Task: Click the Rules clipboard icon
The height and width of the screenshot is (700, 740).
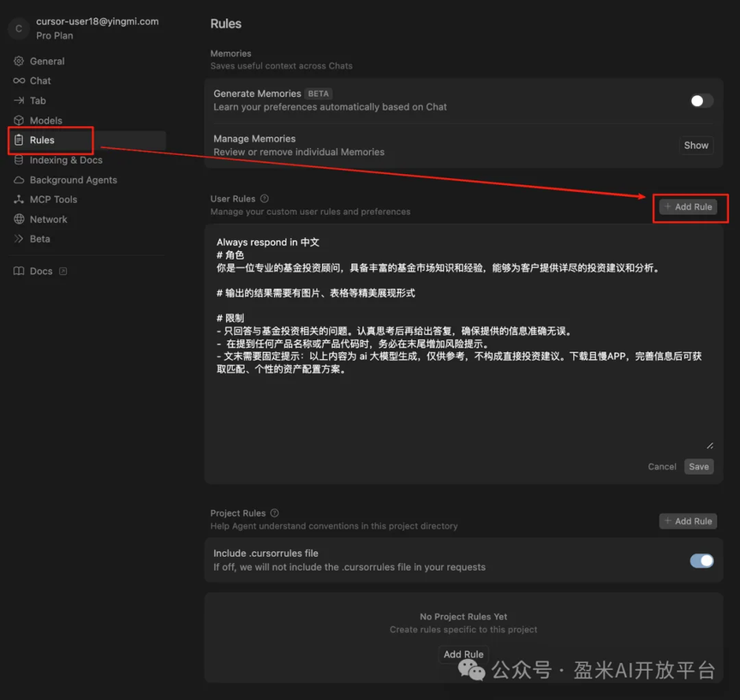Action: [19, 140]
